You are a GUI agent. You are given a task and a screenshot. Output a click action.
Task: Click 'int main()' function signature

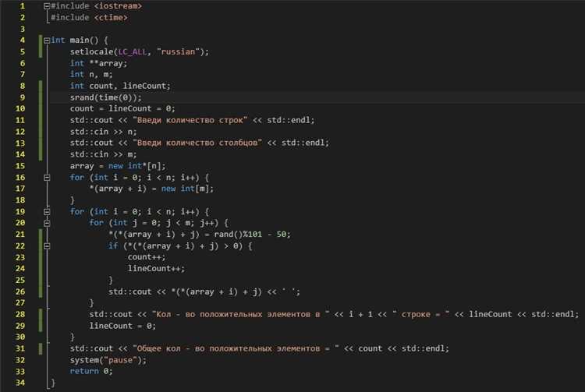[x=75, y=41]
